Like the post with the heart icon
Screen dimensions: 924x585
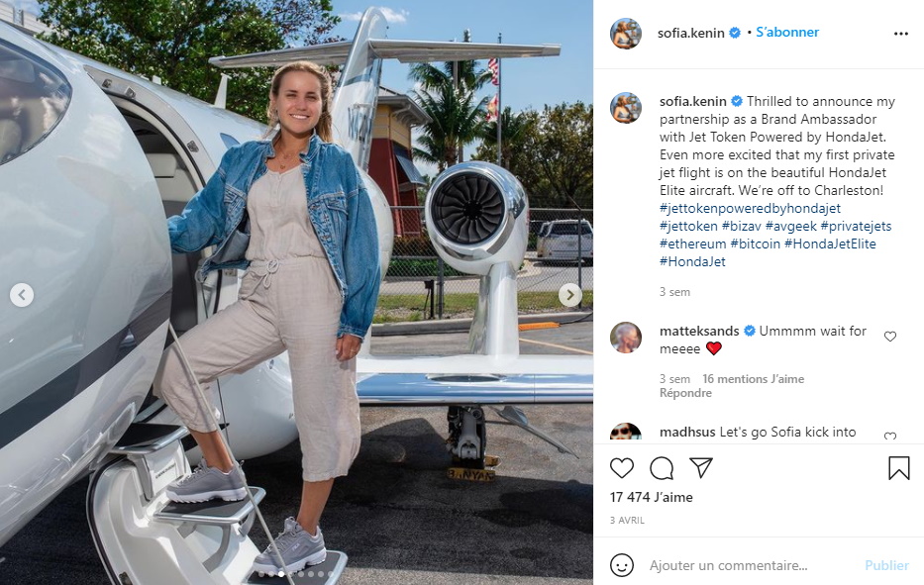tap(622, 468)
